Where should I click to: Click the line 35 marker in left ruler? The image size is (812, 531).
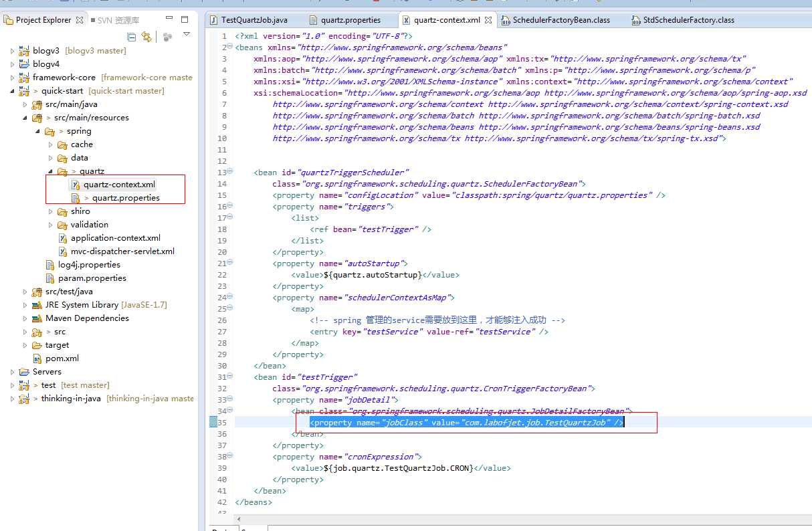(213, 422)
